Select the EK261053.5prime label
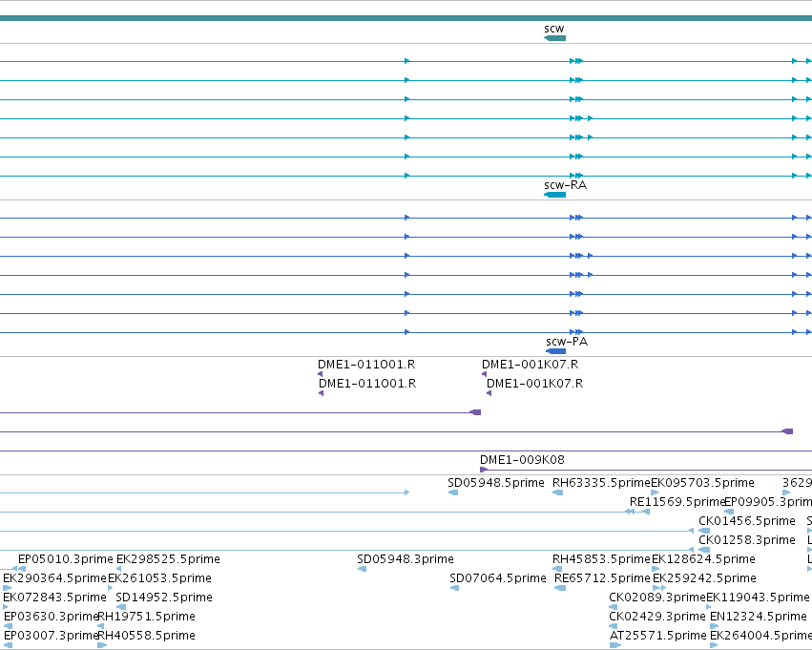The height and width of the screenshot is (650, 812). point(159,578)
